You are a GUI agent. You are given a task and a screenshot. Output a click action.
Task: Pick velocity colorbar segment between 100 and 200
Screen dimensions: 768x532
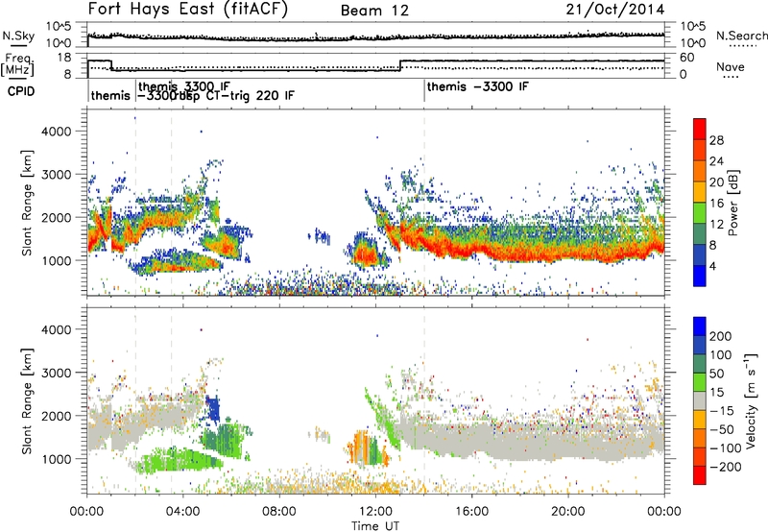700,346
